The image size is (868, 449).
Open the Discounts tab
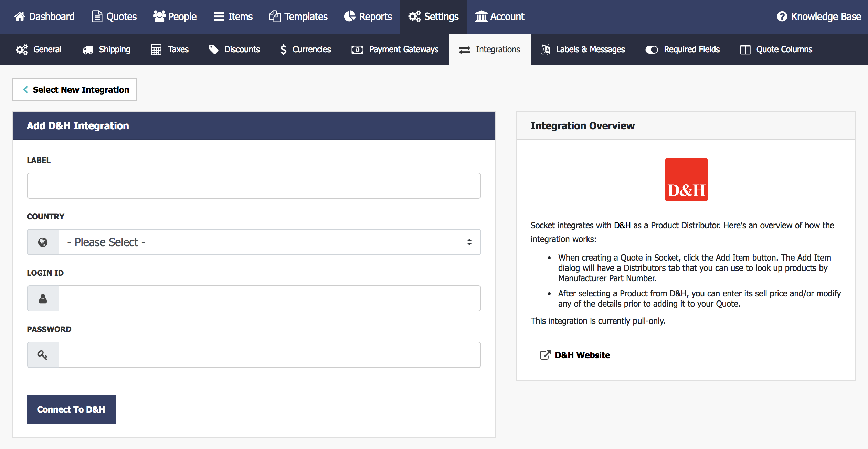click(234, 50)
